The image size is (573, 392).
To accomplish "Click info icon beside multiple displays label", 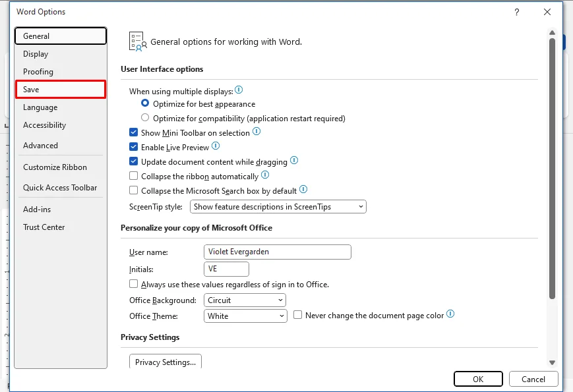I will coord(239,90).
